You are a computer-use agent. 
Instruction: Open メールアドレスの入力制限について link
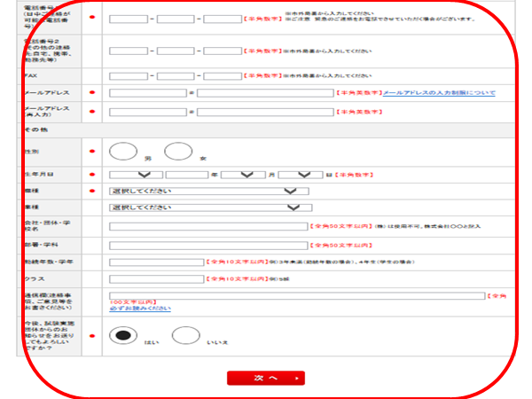[x=439, y=92]
